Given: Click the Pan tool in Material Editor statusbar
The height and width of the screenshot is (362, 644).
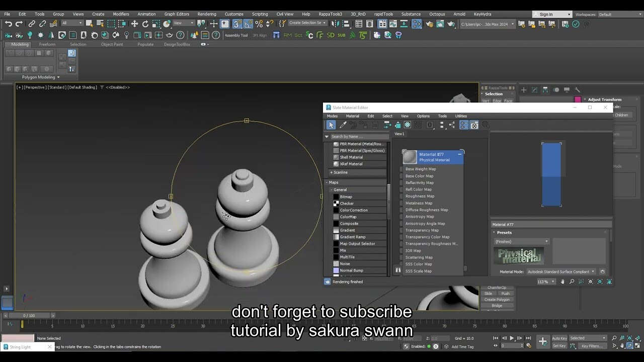Looking at the screenshot, I should coord(562,282).
